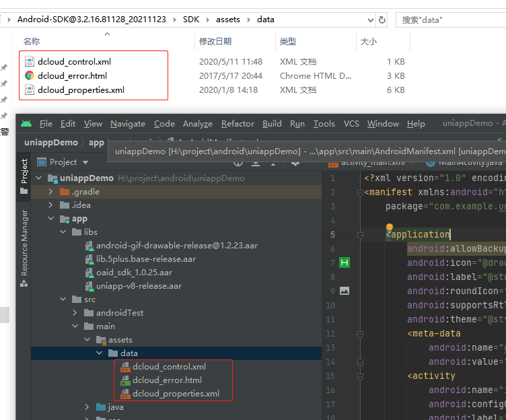
Task: Collapse the assets folder
Action: pyautogui.click(x=87, y=340)
